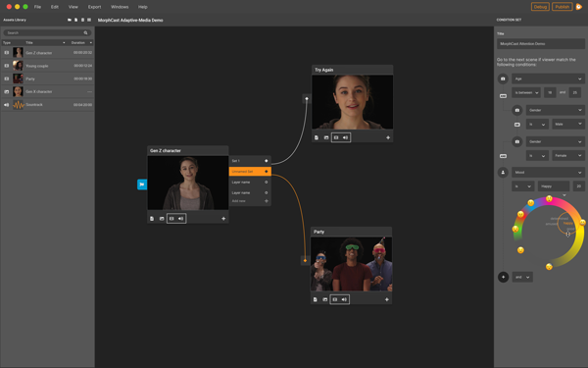Open the Windows menu

tap(120, 7)
